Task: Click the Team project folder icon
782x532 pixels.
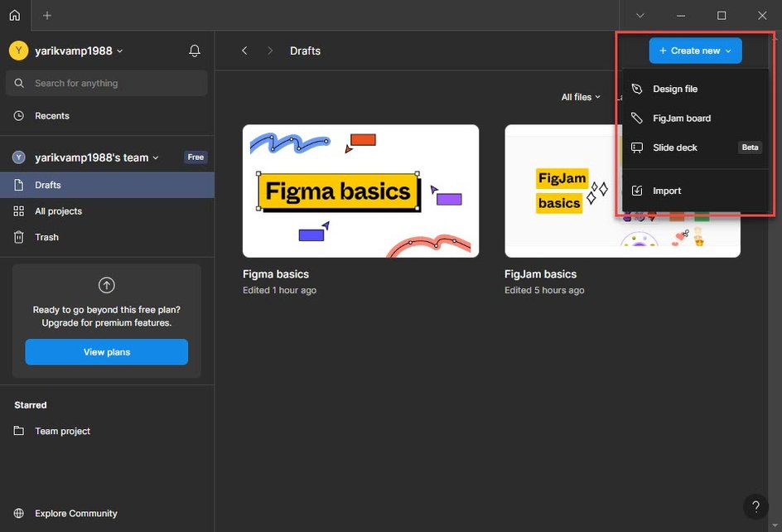Action: 18,431
